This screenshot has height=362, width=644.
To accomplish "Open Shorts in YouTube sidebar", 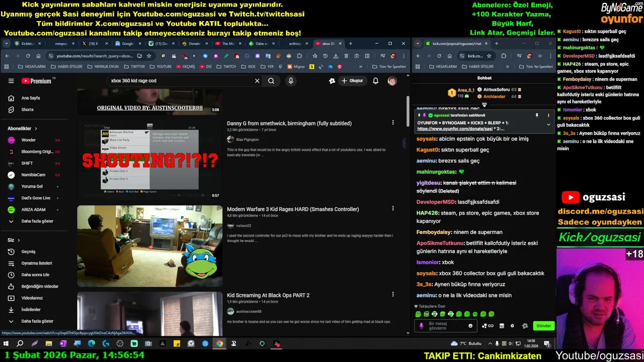I will tap(34, 110).
